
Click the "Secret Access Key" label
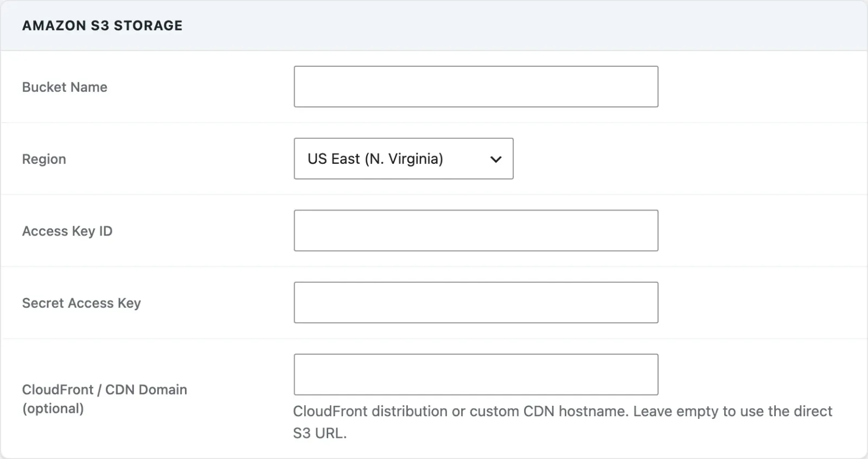point(81,303)
